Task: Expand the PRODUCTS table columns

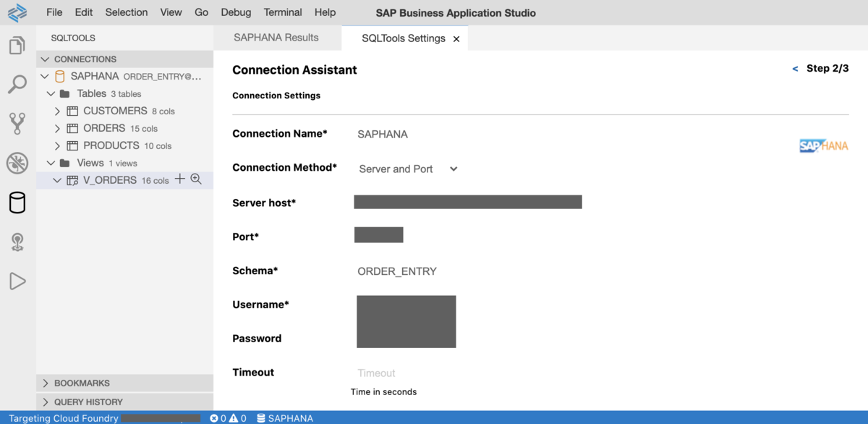Action: click(x=58, y=145)
